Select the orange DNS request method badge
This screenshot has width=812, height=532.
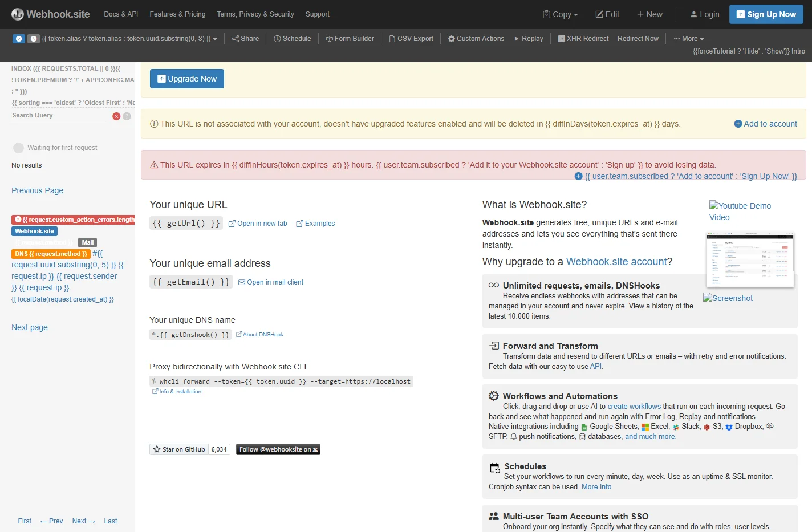(x=51, y=254)
